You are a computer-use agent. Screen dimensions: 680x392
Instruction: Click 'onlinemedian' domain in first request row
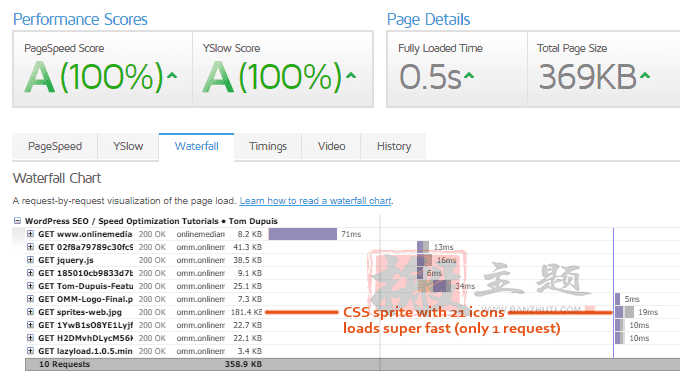[x=201, y=234]
